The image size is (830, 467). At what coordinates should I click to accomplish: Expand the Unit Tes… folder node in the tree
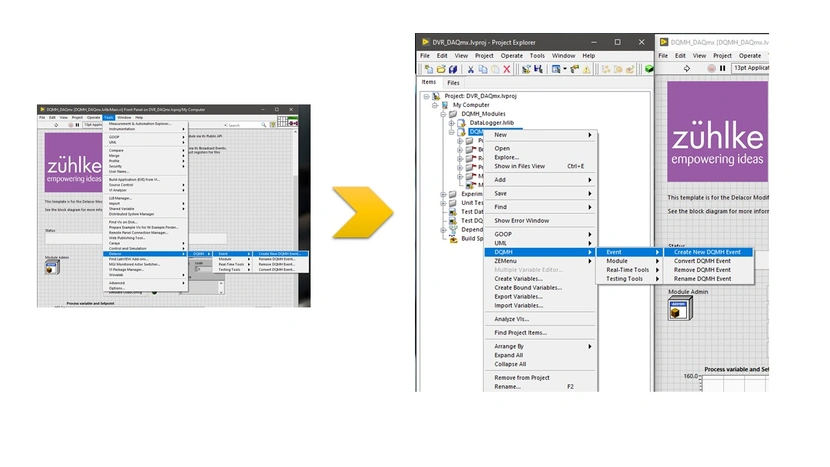443,203
